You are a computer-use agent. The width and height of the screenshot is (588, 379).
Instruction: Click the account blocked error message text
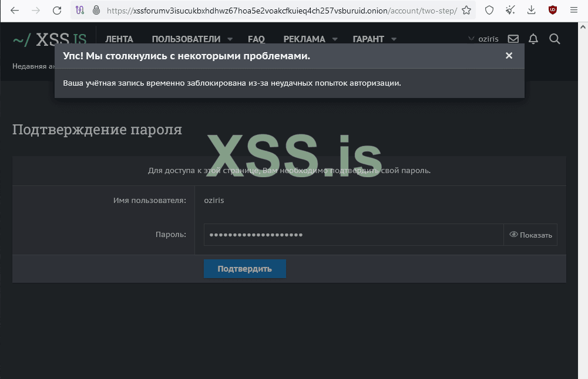pyautogui.click(x=232, y=83)
